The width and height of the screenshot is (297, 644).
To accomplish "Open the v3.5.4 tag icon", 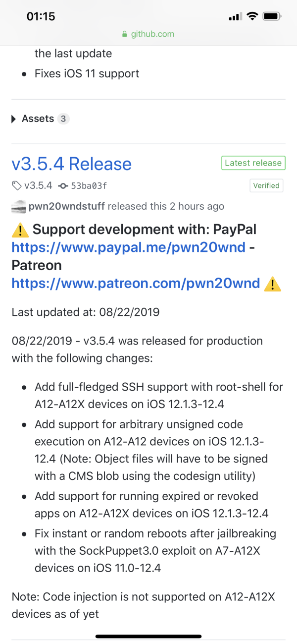I will coord(17,186).
